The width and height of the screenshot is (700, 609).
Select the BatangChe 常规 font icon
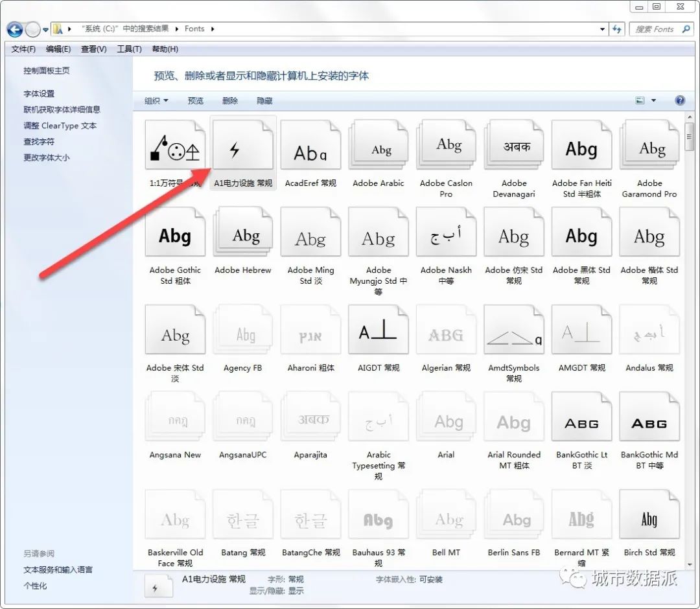point(310,514)
